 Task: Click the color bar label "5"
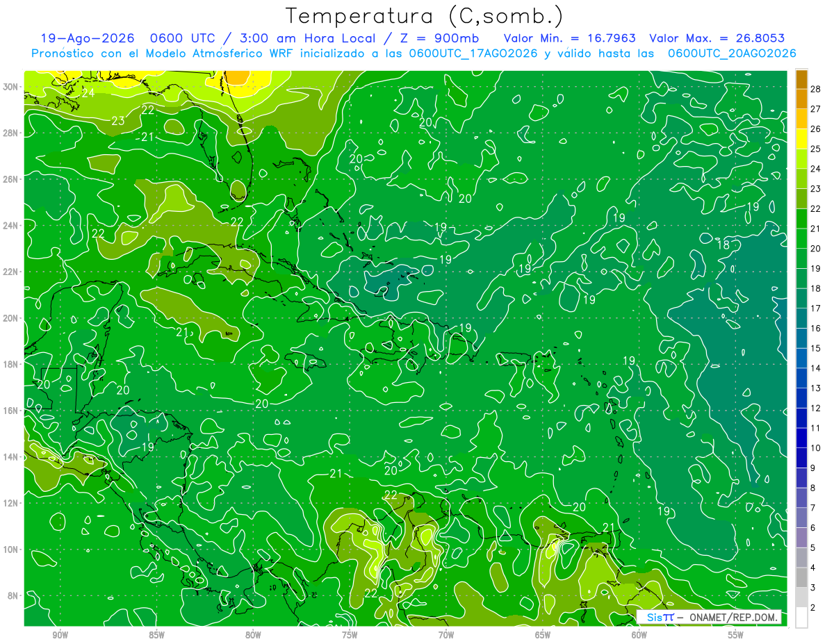813,548
